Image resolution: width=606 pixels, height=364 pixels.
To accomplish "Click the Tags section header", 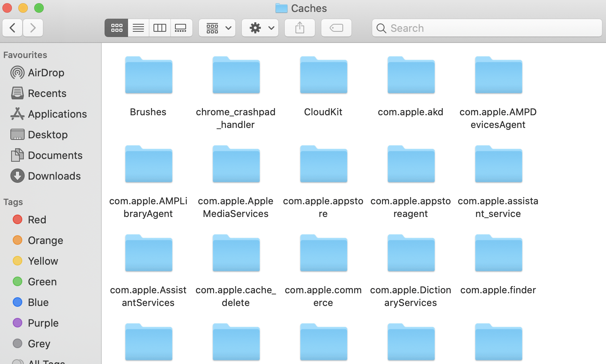I will [13, 202].
